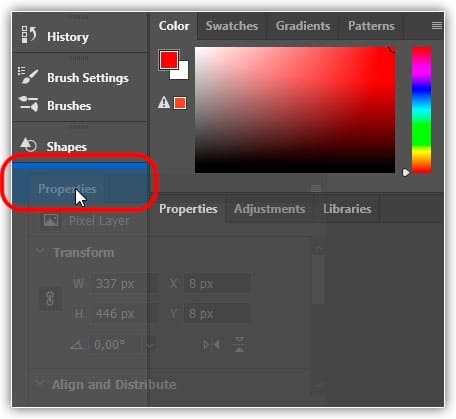Click the hue spectrum slider bar
Viewport: 456px width, 419px height.
(x=421, y=110)
